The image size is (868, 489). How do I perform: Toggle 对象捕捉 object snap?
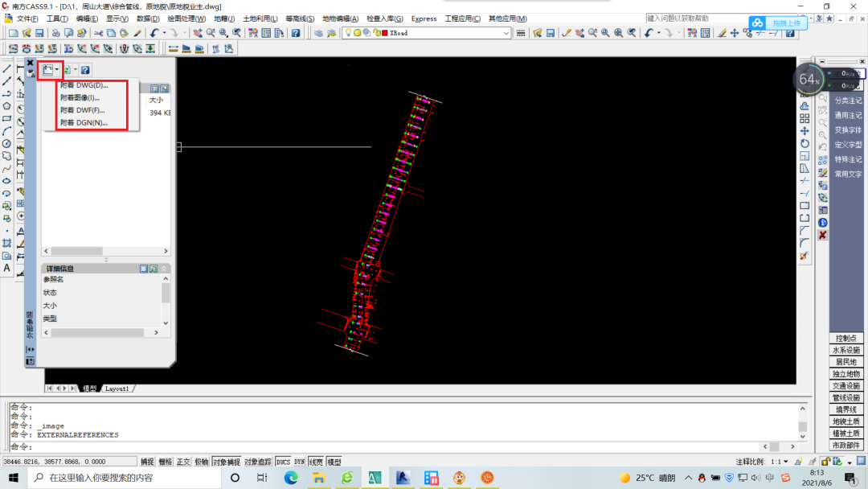pyautogui.click(x=227, y=462)
